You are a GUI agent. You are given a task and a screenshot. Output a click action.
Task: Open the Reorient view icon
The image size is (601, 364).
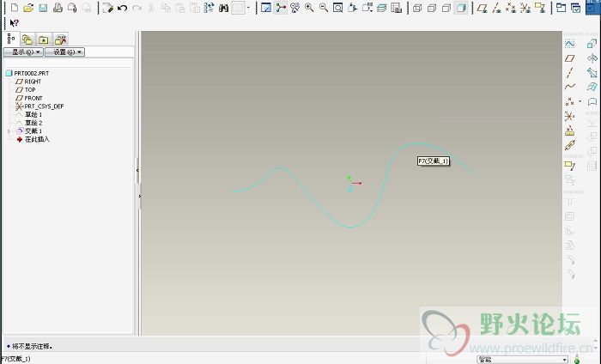pos(353,8)
